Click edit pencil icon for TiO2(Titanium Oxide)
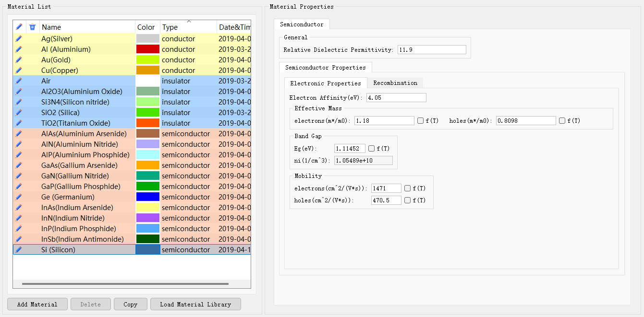Image resolution: width=644 pixels, height=317 pixels. click(19, 123)
